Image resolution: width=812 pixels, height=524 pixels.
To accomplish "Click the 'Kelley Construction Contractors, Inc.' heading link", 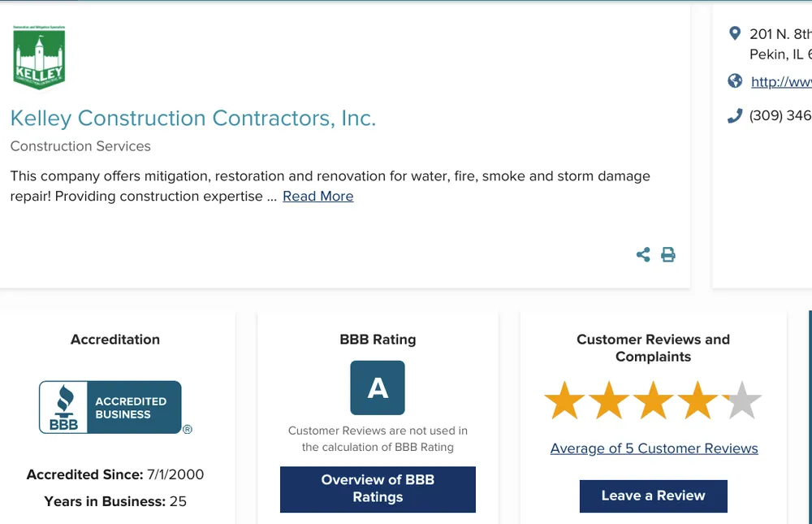I will point(192,118).
